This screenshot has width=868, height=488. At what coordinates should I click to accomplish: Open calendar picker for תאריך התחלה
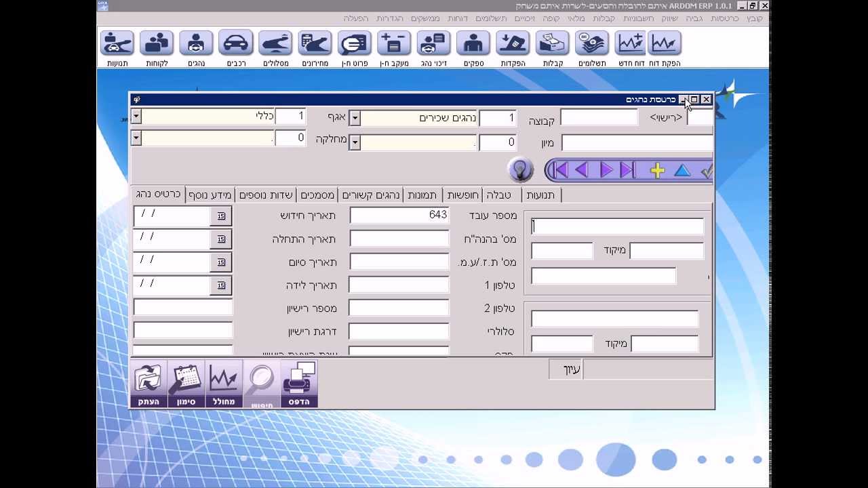221,239
